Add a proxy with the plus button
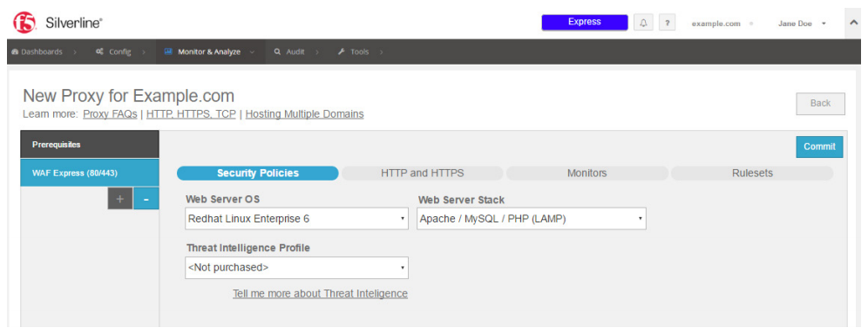This screenshot has width=868, height=334. tap(120, 199)
